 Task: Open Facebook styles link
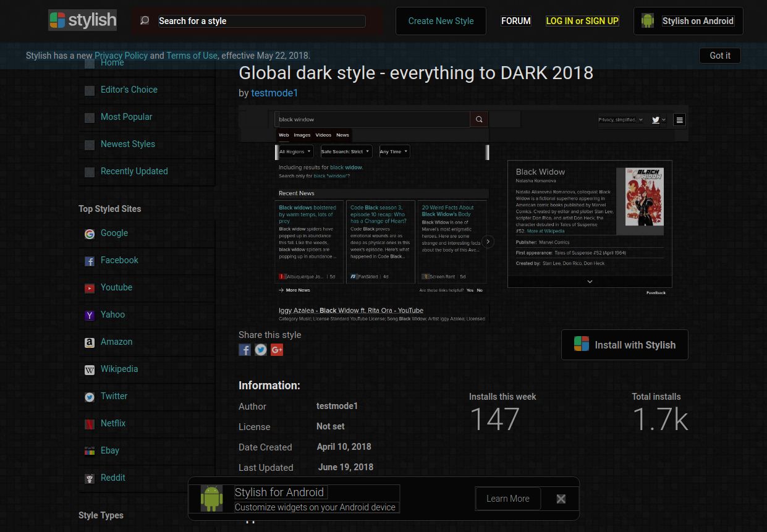[119, 260]
